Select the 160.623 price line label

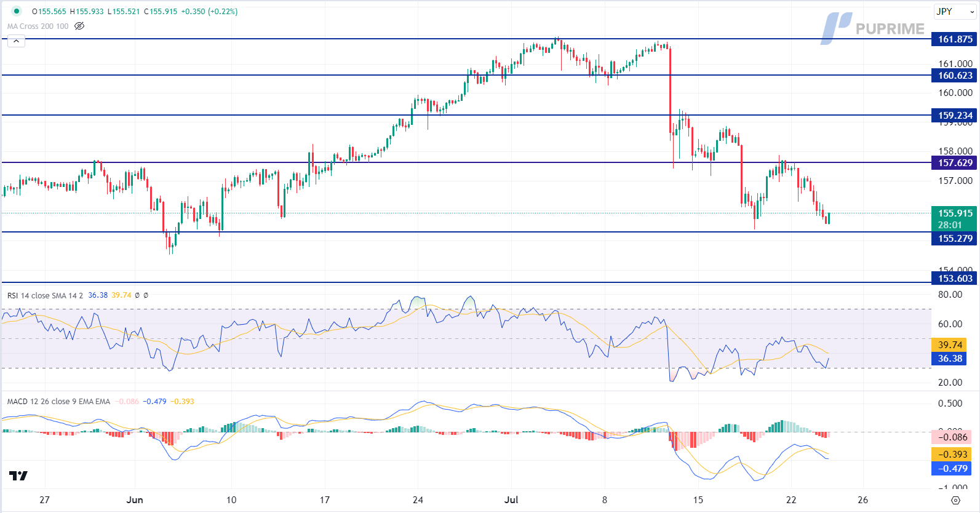(x=954, y=75)
